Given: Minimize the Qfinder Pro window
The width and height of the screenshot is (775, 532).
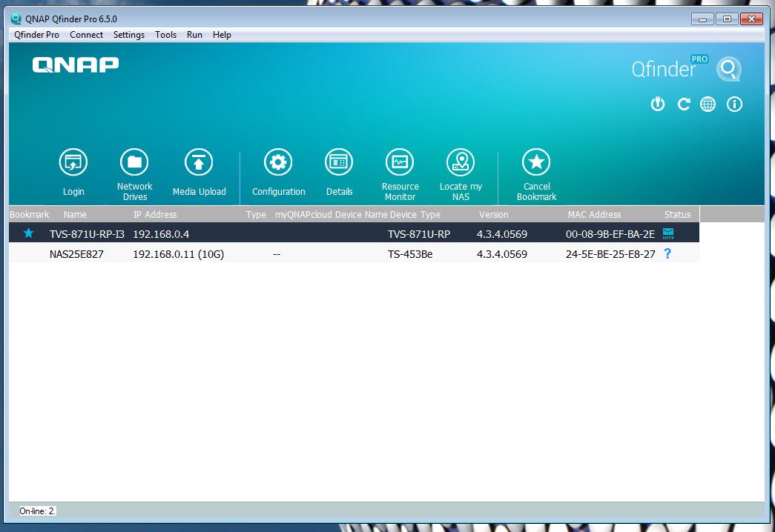Looking at the screenshot, I should [702, 19].
